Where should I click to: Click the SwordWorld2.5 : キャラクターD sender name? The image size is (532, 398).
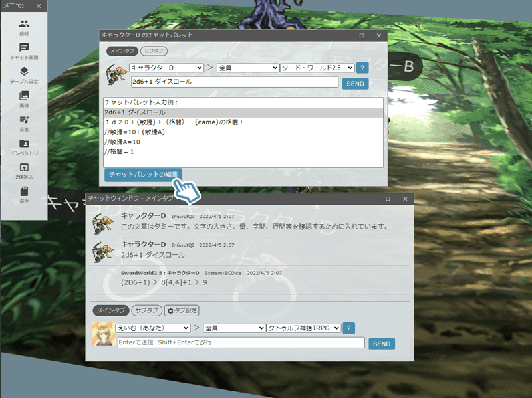tap(160, 273)
